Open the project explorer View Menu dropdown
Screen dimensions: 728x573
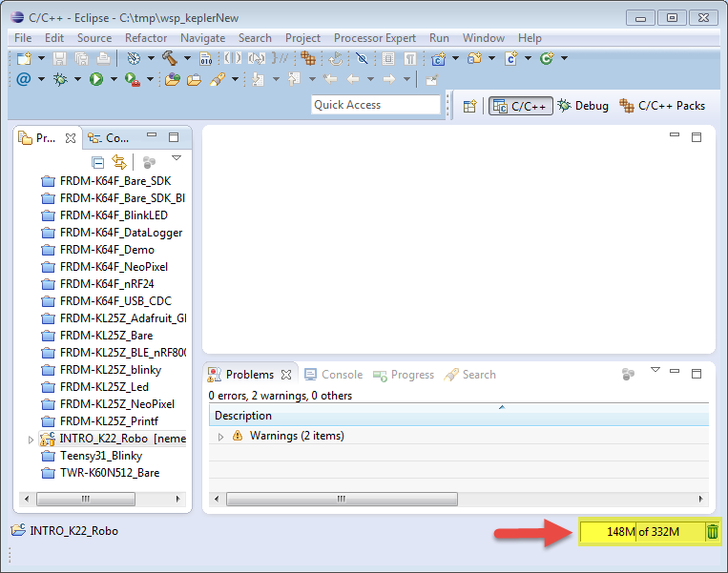tap(177, 159)
